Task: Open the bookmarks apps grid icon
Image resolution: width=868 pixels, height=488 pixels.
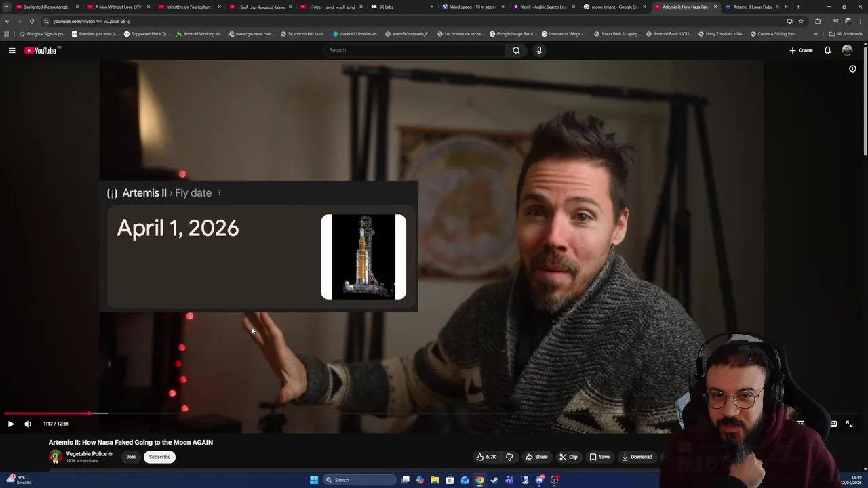Action: [7, 33]
